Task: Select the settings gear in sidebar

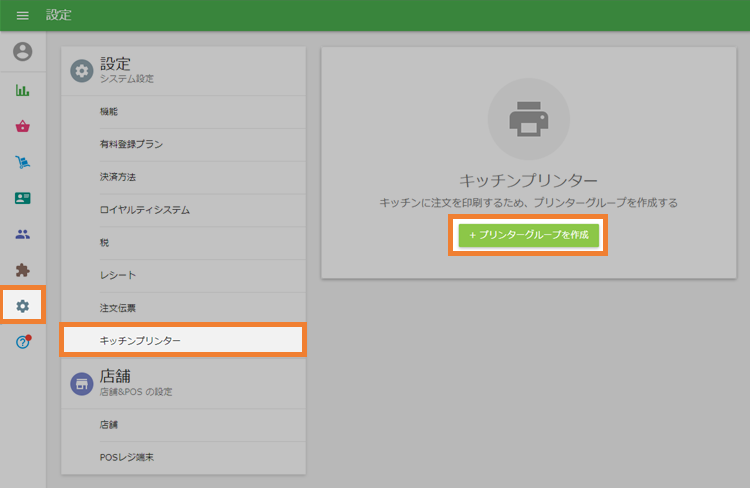Action: (x=22, y=306)
